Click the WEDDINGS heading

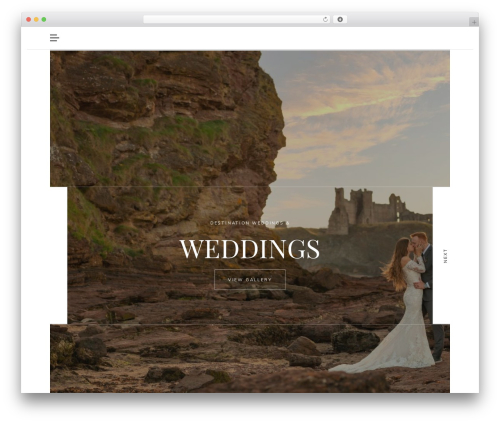click(x=250, y=249)
